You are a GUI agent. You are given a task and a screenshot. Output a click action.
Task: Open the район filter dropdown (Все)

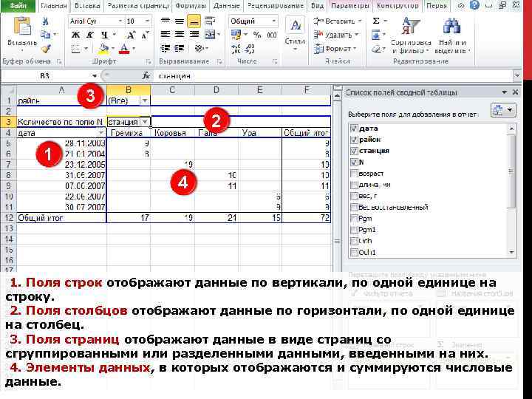coord(145,100)
